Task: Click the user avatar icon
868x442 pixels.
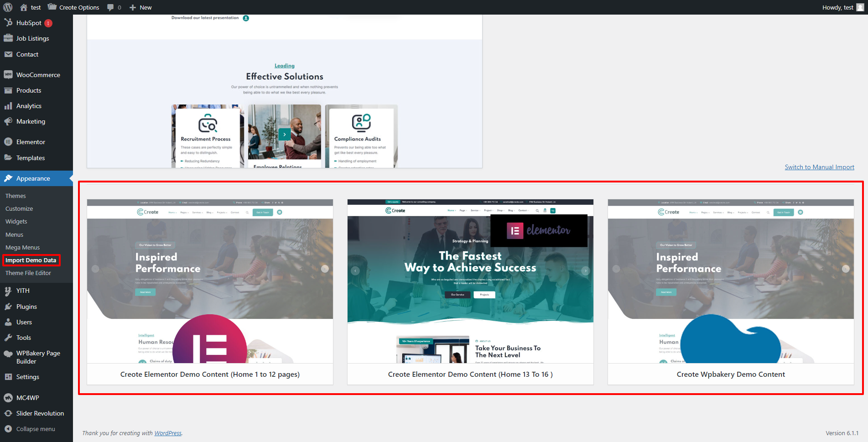Action: (860, 7)
